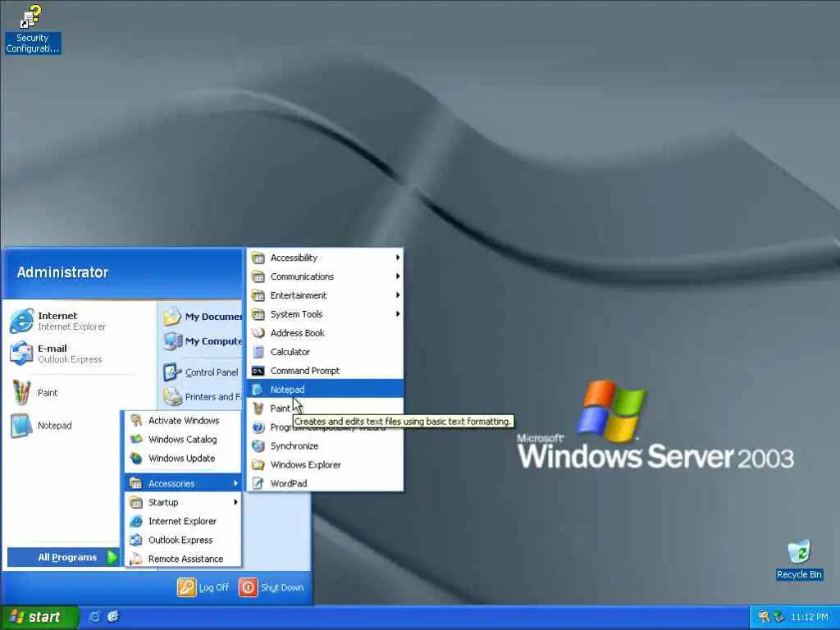840x630 pixels.
Task: Click the Control Panel icon
Action: tap(172, 372)
